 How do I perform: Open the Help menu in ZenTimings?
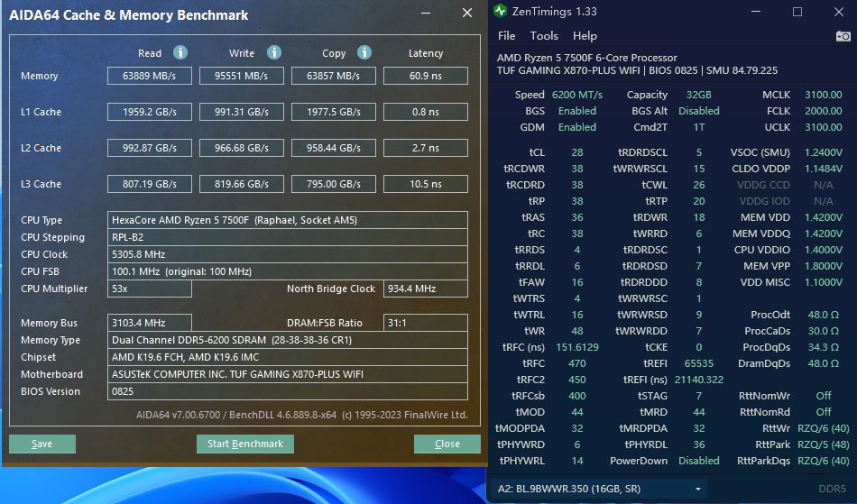tap(585, 36)
